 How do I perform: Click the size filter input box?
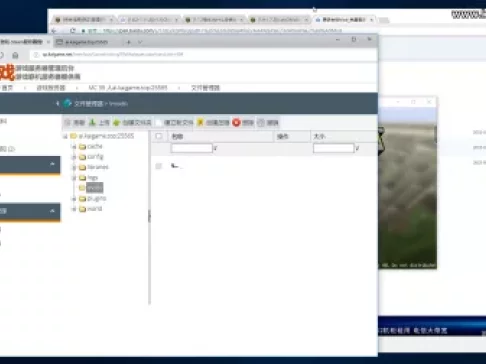pyautogui.click(x=333, y=148)
